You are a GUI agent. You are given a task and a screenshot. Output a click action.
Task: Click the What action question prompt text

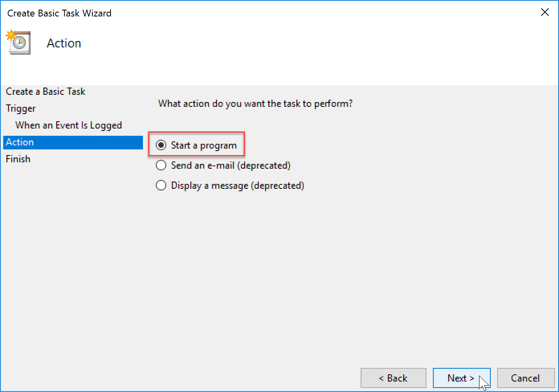click(x=255, y=104)
